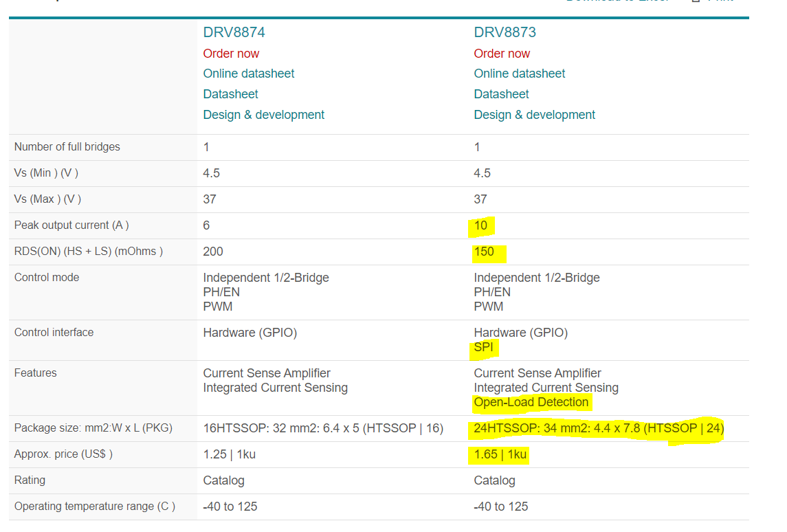Select the 'Number of full bridges' row label
Image resolution: width=787 pixels, height=532 pixels.
click(x=67, y=147)
